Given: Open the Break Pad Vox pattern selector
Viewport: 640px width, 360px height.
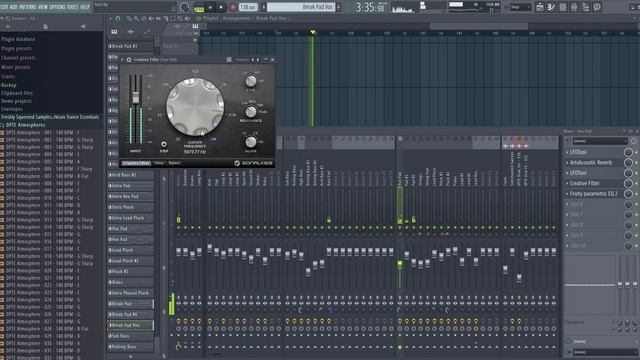Looking at the screenshot, I should pyautogui.click(x=301, y=7).
